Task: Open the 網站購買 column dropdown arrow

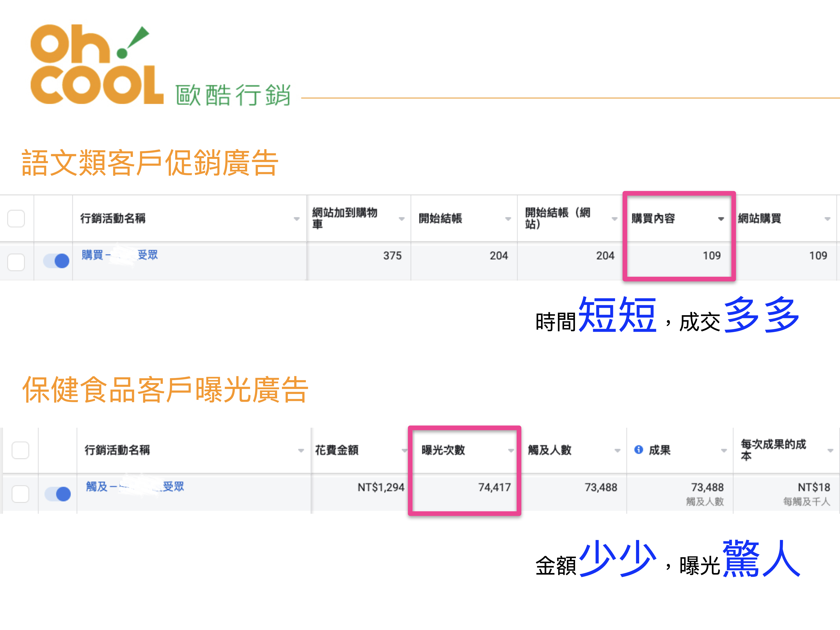Action: [827, 219]
